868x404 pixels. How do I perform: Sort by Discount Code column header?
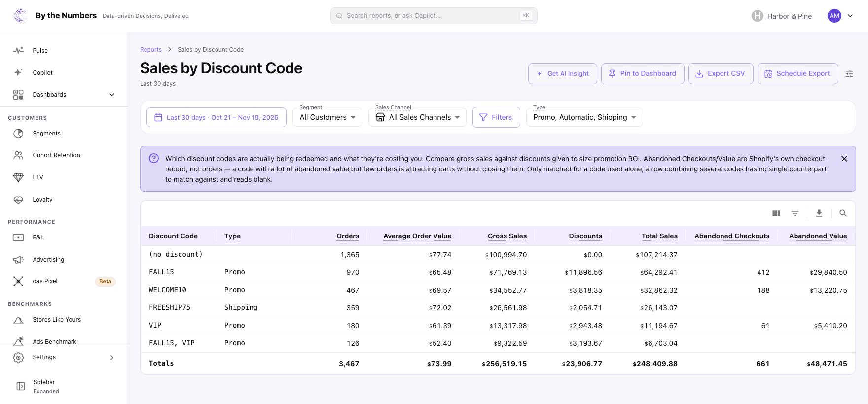click(x=173, y=236)
